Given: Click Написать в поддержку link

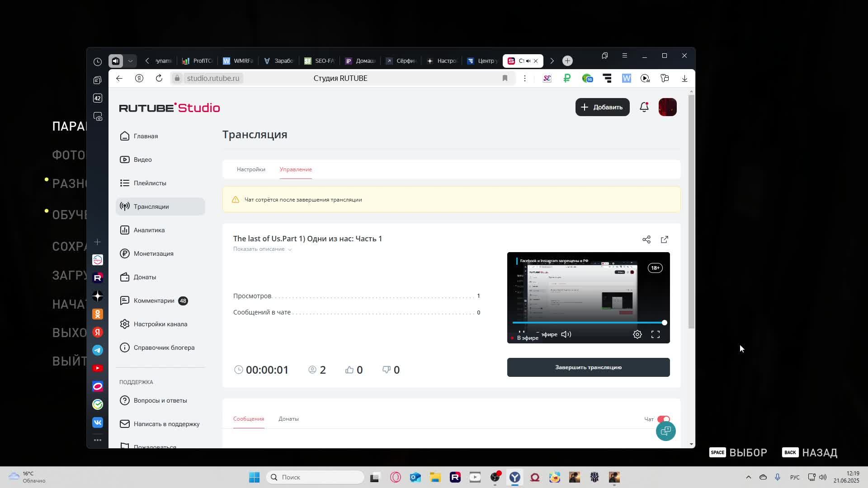Looking at the screenshot, I should [x=160, y=424].
